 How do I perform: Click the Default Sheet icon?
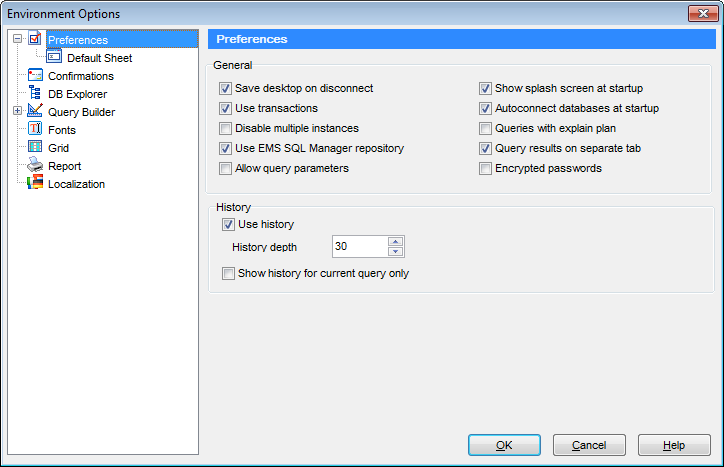coord(55,58)
